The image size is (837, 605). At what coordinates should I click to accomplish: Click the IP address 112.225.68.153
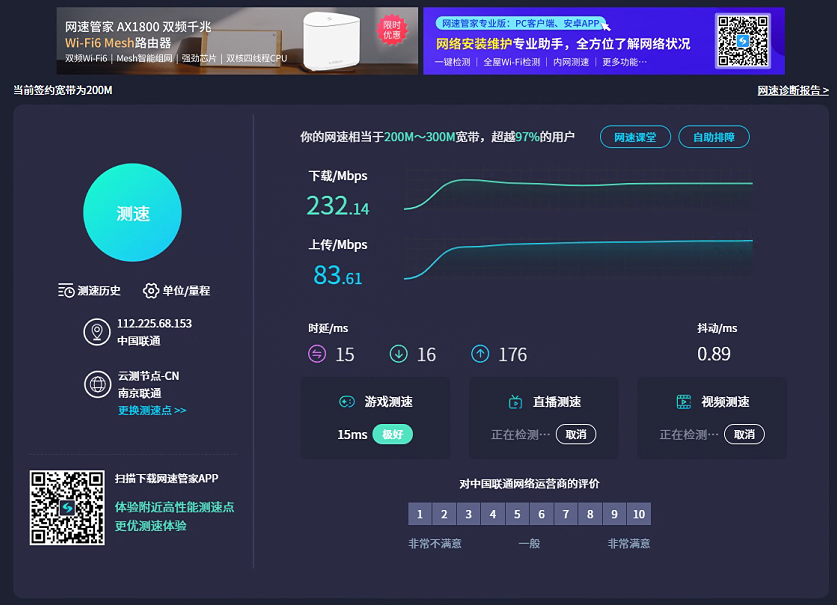(154, 323)
